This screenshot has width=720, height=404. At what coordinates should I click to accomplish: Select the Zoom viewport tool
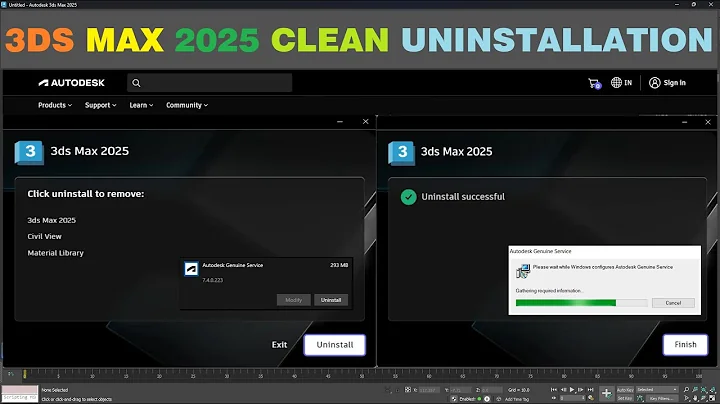686,390
